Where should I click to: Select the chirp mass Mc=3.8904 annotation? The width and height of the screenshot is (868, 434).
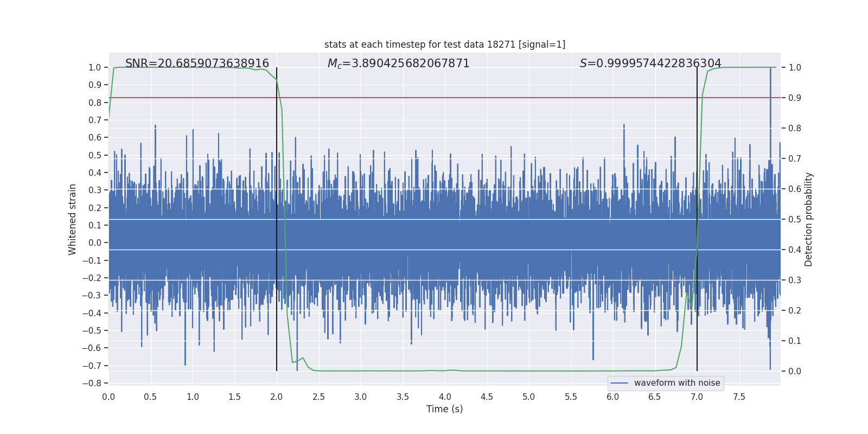tap(398, 63)
